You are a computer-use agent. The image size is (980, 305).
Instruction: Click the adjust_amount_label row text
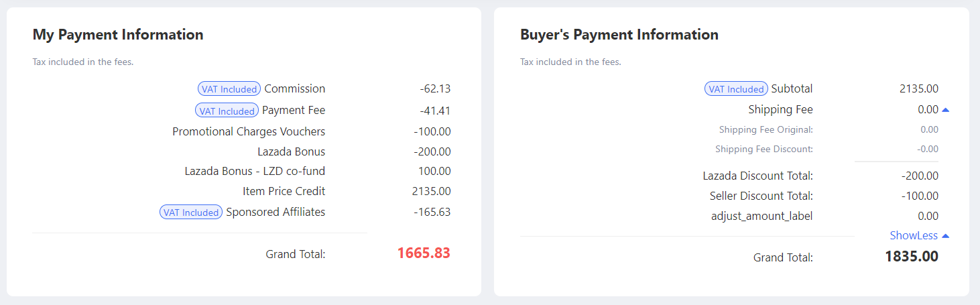pos(761,216)
